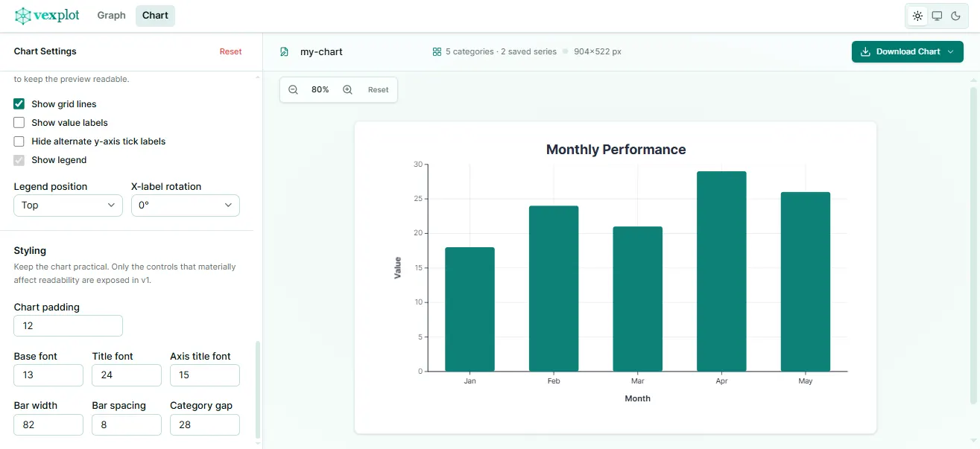Click the categories grid icon

[x=436, y=51]
